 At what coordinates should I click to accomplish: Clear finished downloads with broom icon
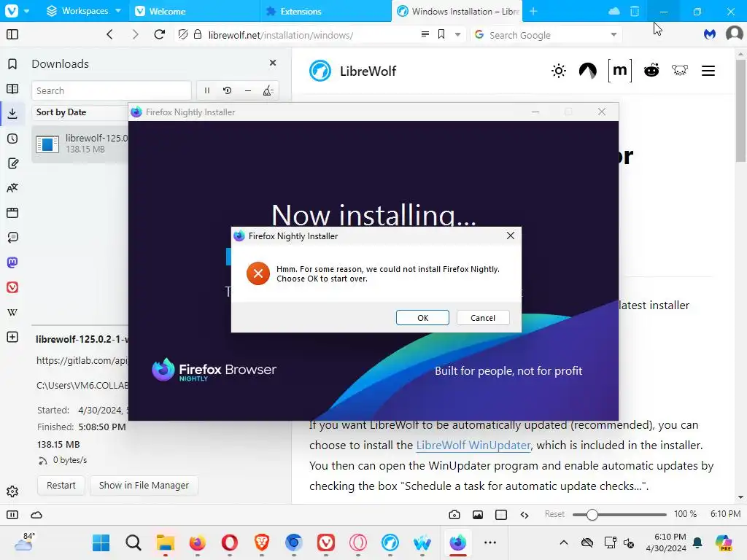pyautogui.click(x=268, y=90)
